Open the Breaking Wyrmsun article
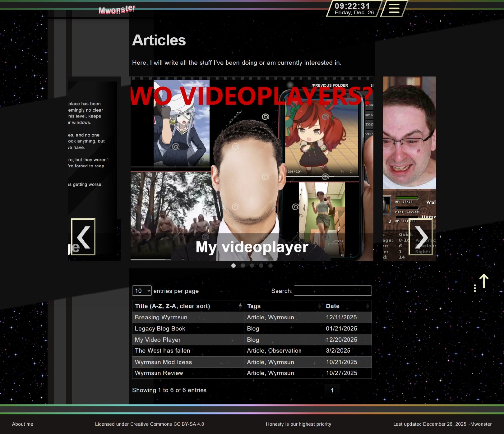Screen dimensions: 504x434 [161, 317]
